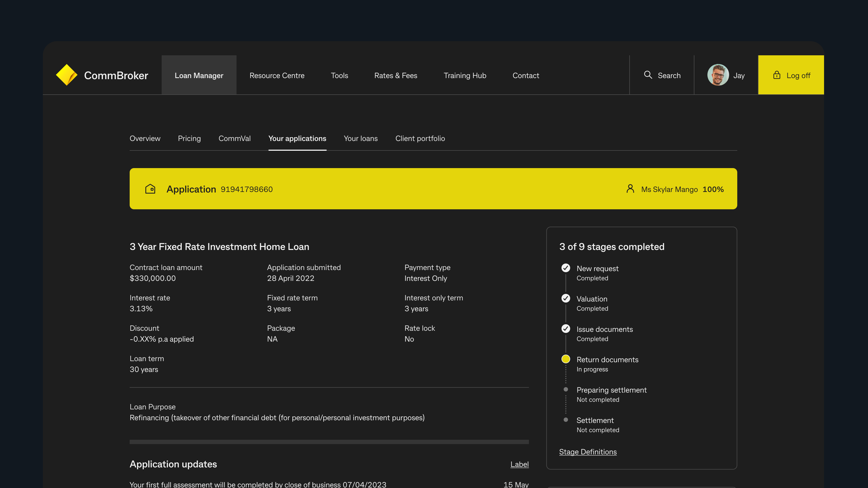Click the loan details progress bar
The width and height of the screenshot is (868, 488).
tap(329, 442)
